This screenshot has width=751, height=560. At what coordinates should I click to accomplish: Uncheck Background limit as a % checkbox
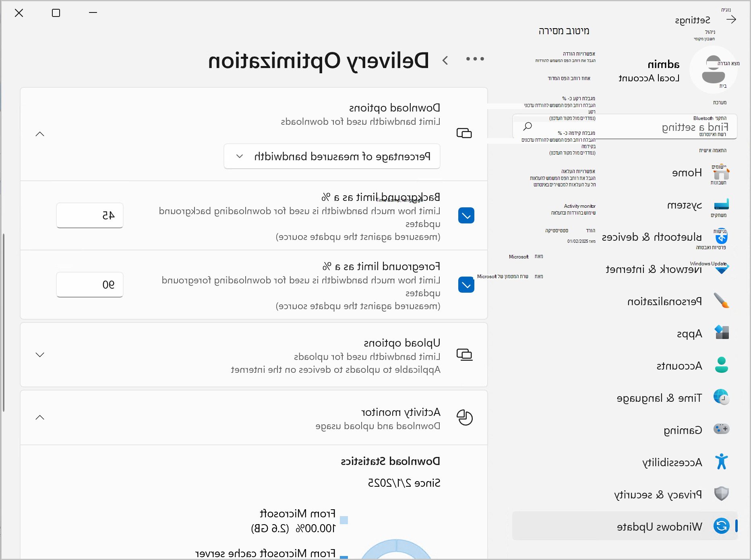click(x=466, y=215)
